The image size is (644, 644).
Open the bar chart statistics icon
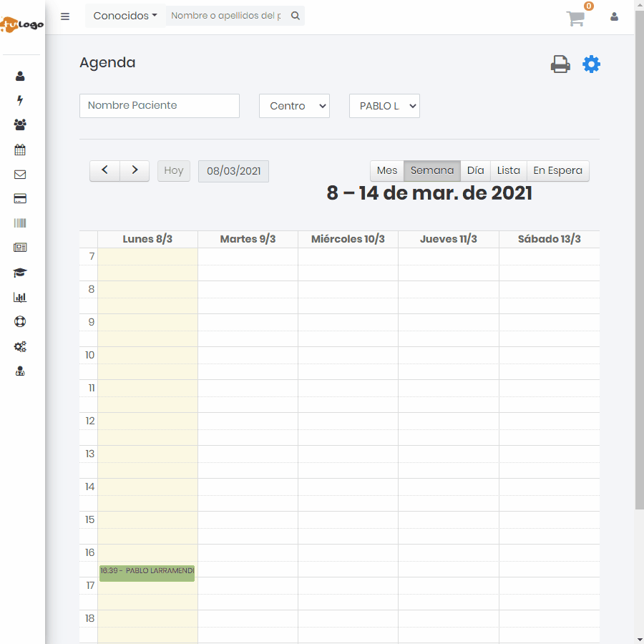(20, 297)
